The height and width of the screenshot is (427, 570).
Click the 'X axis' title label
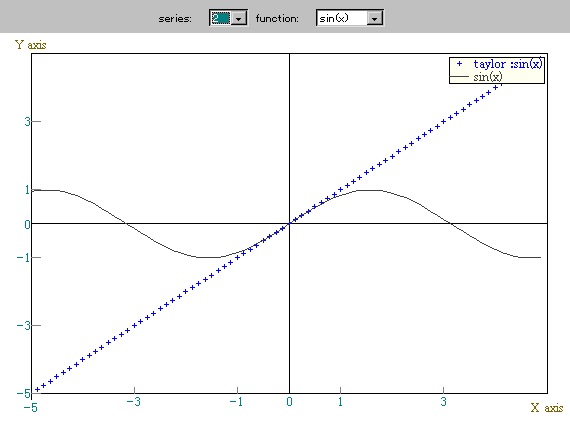click(547, 408)
